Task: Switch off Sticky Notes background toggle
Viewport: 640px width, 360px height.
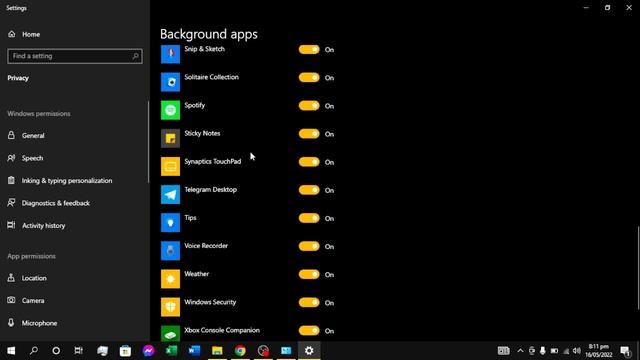Action: (x=309, y=134)
